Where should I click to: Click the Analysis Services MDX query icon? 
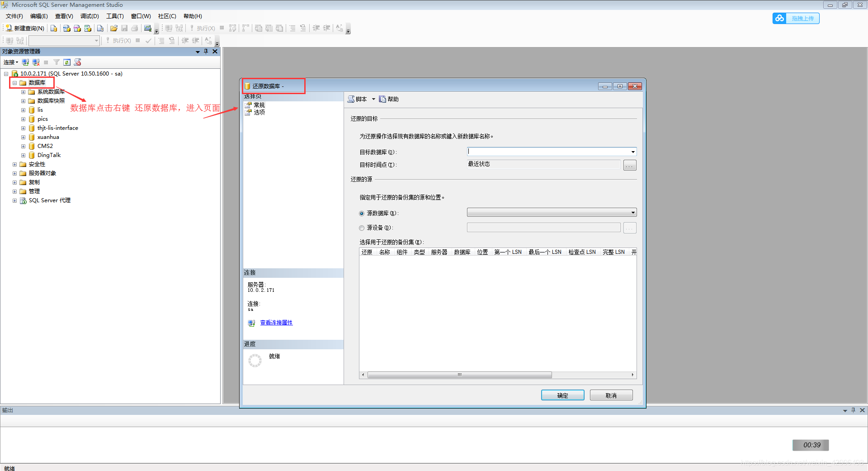pos(66,28)
